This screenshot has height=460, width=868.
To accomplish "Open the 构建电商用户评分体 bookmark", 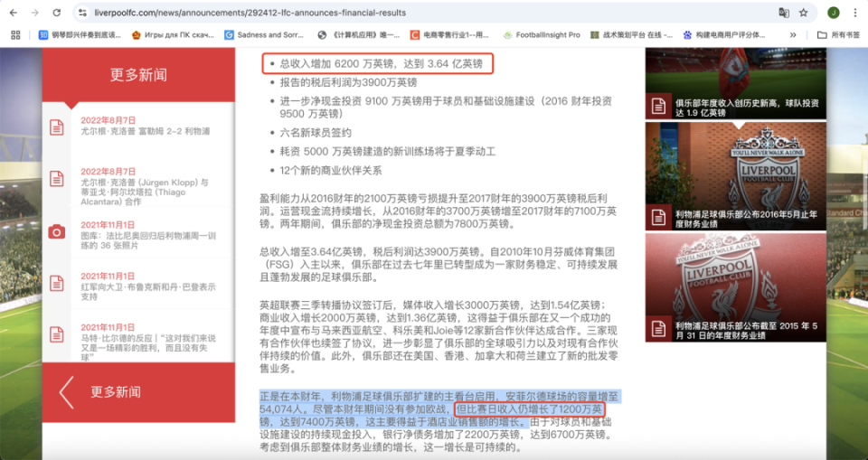I will [724, 35].
